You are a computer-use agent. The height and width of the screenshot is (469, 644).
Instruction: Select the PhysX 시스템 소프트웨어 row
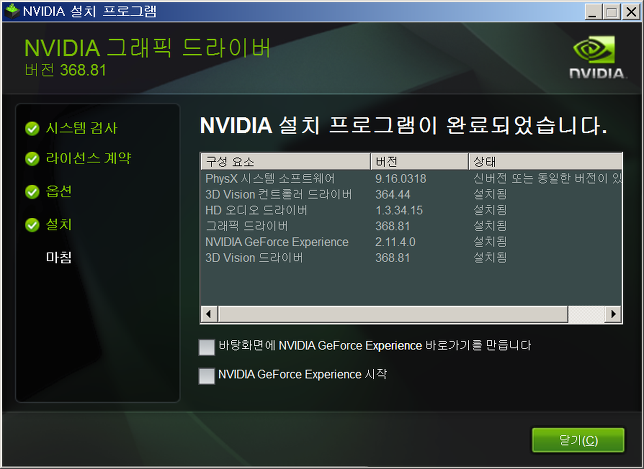click(x=411, y=179)
